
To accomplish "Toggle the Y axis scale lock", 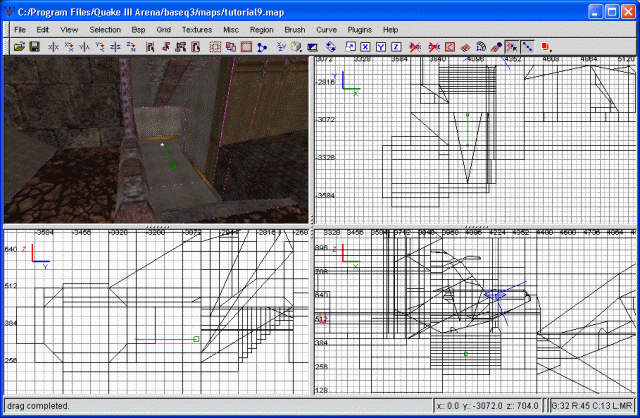I will tap(381, 47).
